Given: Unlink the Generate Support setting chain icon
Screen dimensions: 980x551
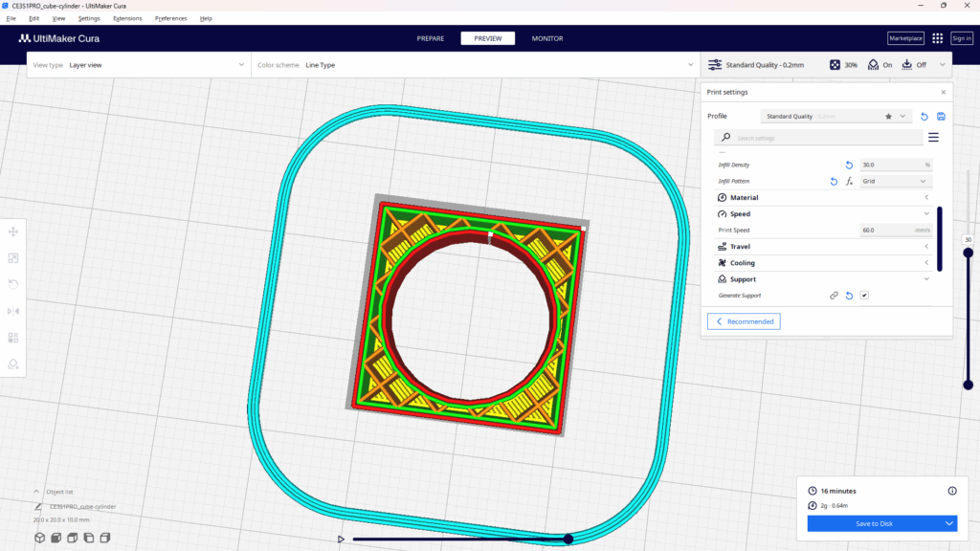Looking at the screenshot, I should [x=833, y=295].
